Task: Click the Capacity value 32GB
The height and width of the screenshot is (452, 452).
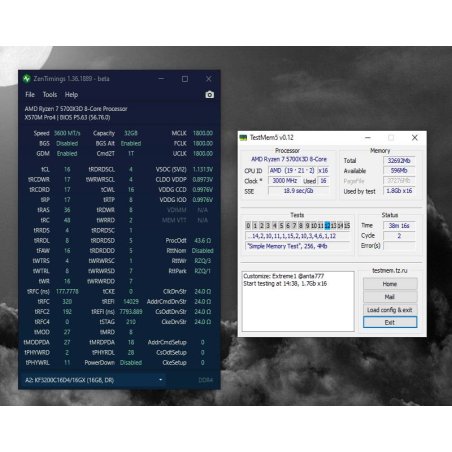Action: coord(131,133)
